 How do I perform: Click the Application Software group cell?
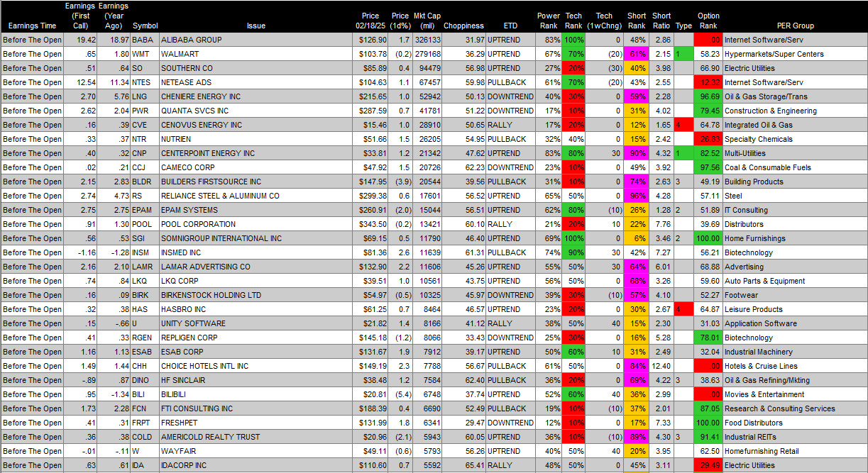(x=794, y=323)
